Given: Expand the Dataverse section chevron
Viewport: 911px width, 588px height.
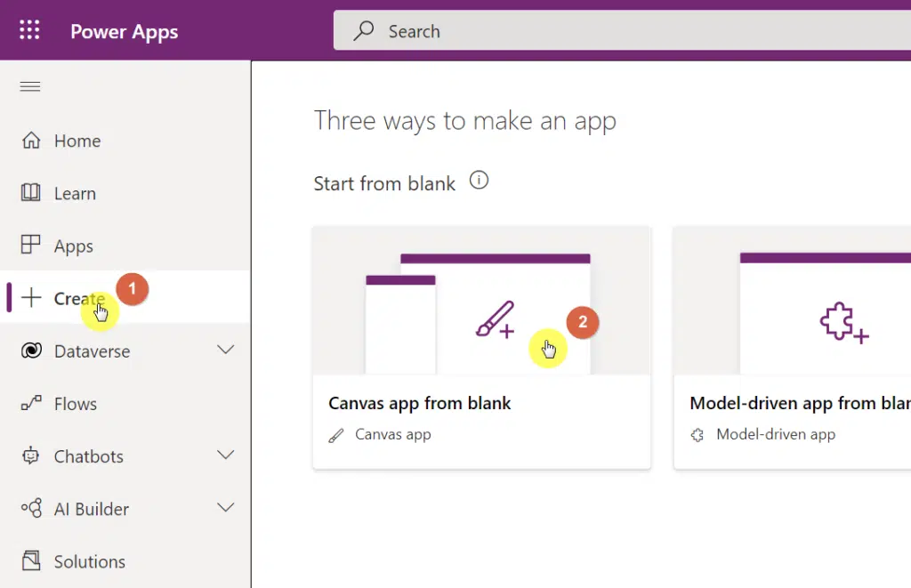Looking at the screenshot, I should click(x=225, y=350).
